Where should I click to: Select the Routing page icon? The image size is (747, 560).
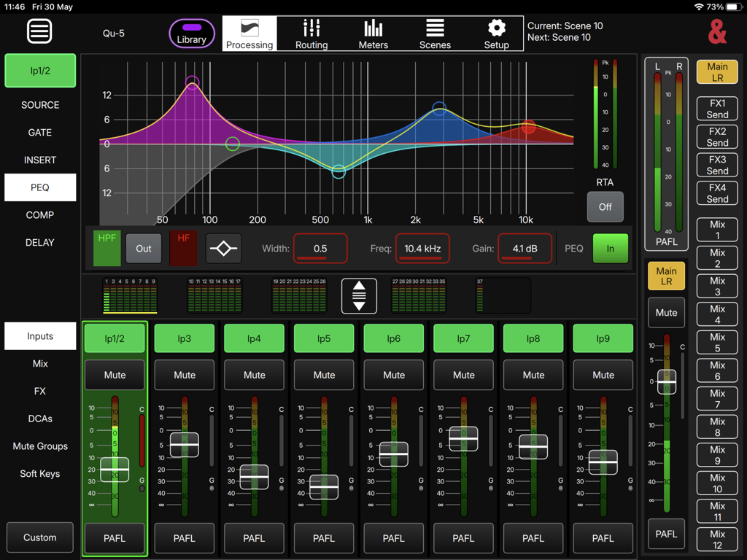311,33
